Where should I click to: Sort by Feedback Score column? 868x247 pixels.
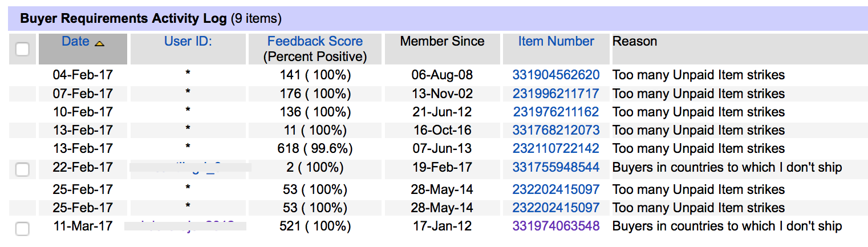coord(315,41)
